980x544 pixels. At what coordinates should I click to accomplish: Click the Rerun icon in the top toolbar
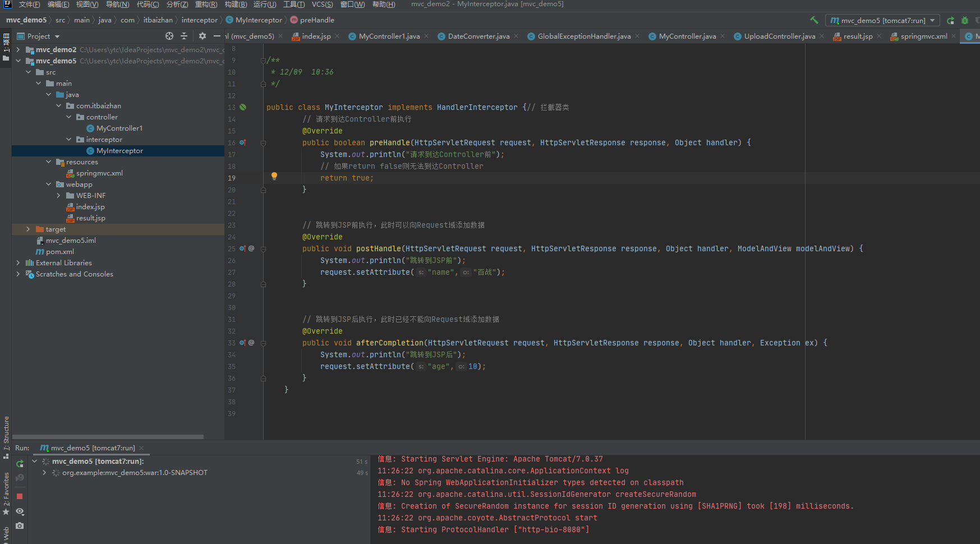(950, 20)
